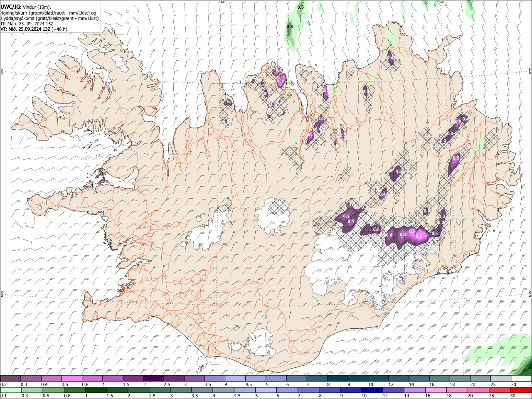Pick the lower-row pink swatch starting at 18
This screenshot has width=532, height=399.
tap(458, 390)
